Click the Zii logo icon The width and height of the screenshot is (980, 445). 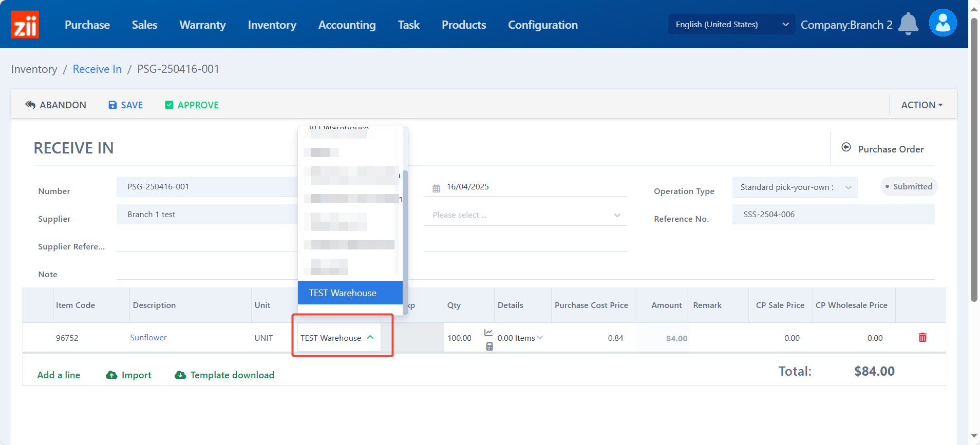pos(25,25)
